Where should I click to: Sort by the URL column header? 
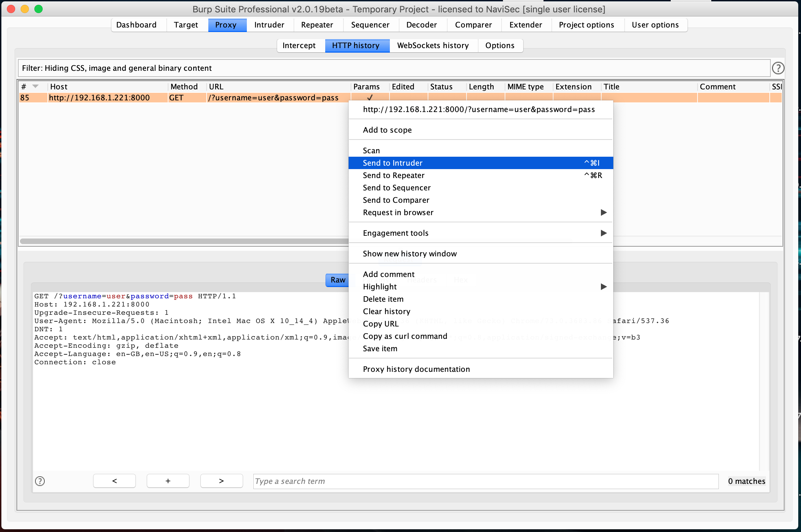coord(278,87)
